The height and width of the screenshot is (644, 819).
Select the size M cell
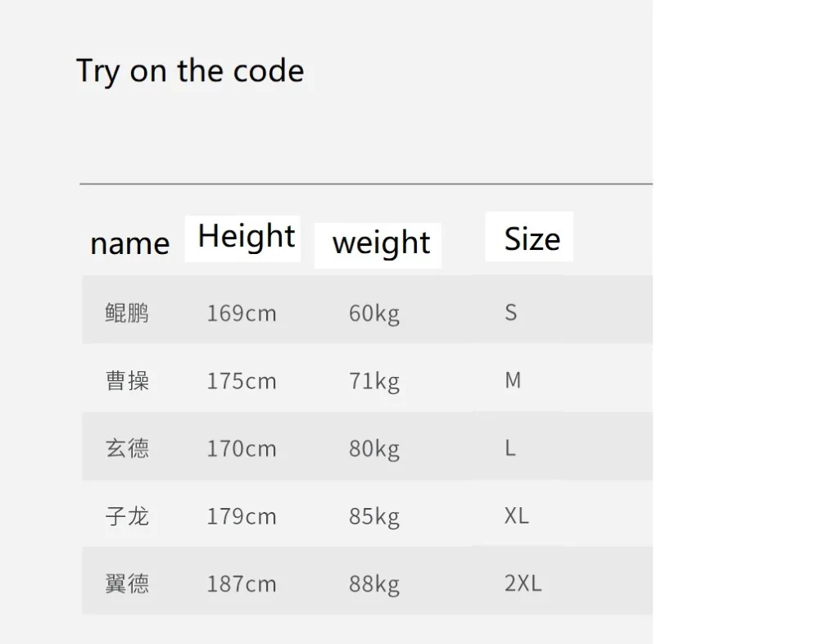513,380
